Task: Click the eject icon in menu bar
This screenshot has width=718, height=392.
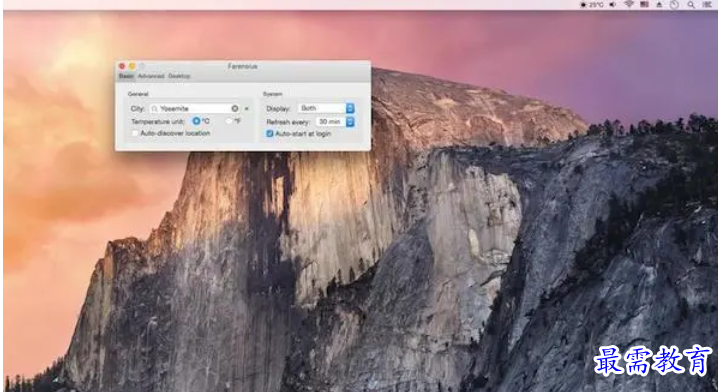Action: (x=659, y=5)
